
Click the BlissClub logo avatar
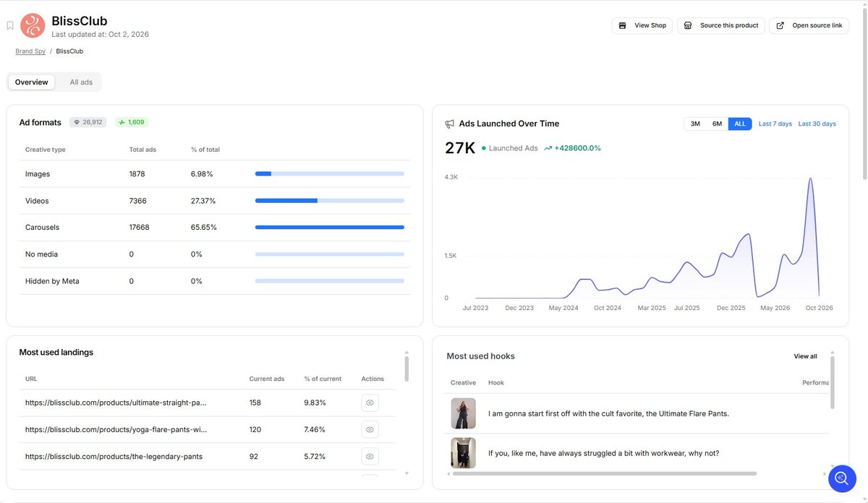point(33,26)
